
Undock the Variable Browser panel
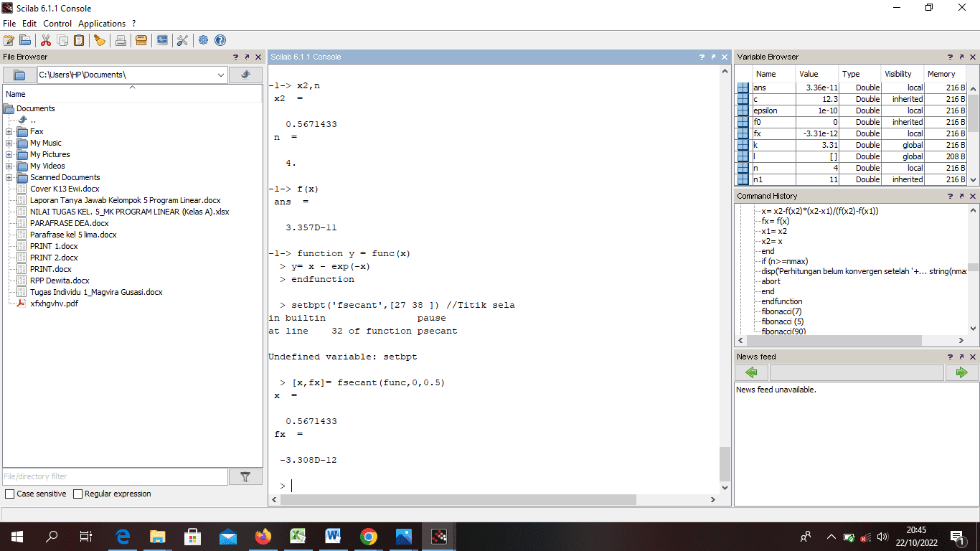pyautogui.click(x=961, y=57)
